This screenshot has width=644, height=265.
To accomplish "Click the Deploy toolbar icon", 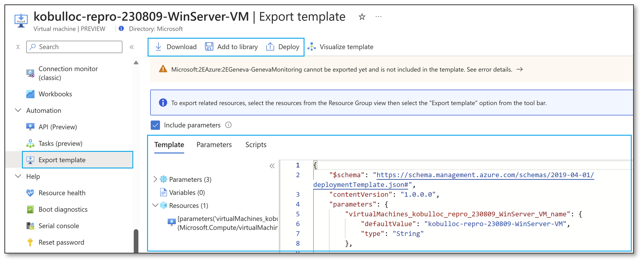I will tap(270, 47).
